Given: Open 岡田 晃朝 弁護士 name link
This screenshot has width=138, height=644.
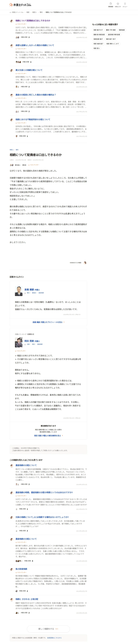Looking at the screenshot, I should click(32, 341).
